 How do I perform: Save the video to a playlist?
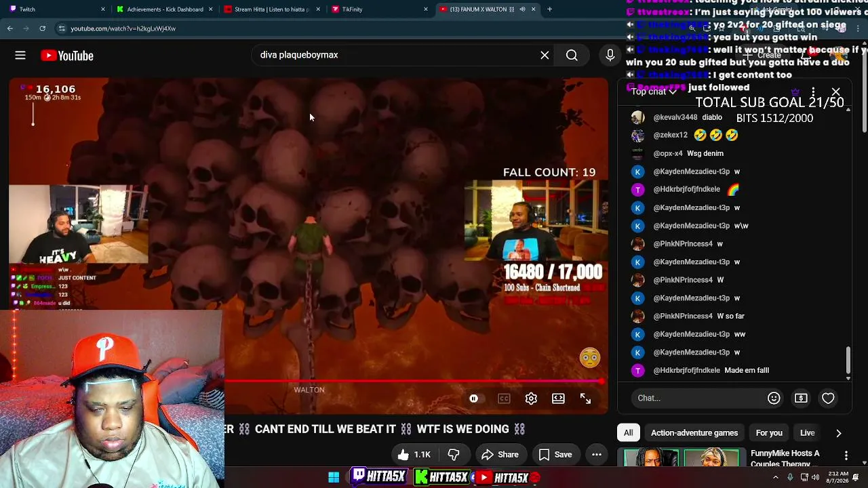555,455
